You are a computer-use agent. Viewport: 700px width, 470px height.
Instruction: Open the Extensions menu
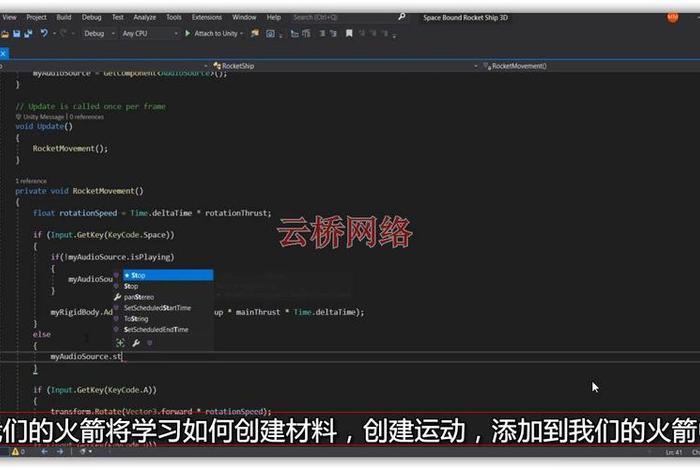coord(207,17)
